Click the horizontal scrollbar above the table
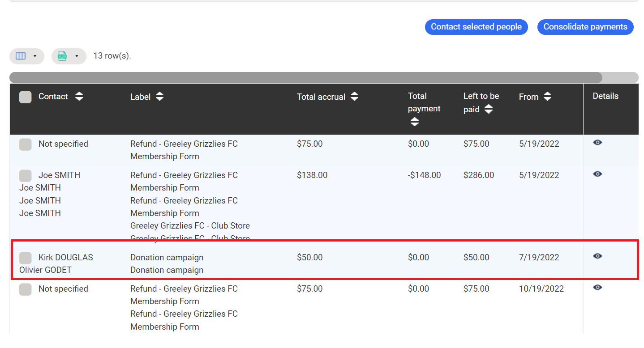The width and height of the screenshot is (644, 348). [x=305, y=77]
